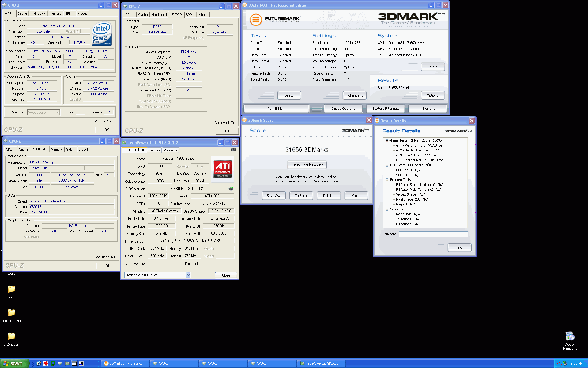
Task: Click OK in the Memory CPU-Z window
Action: (x=227, y=131)
